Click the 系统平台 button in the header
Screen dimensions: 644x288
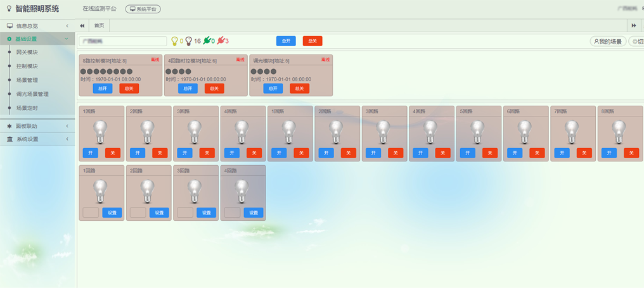[x=143, y=9]
